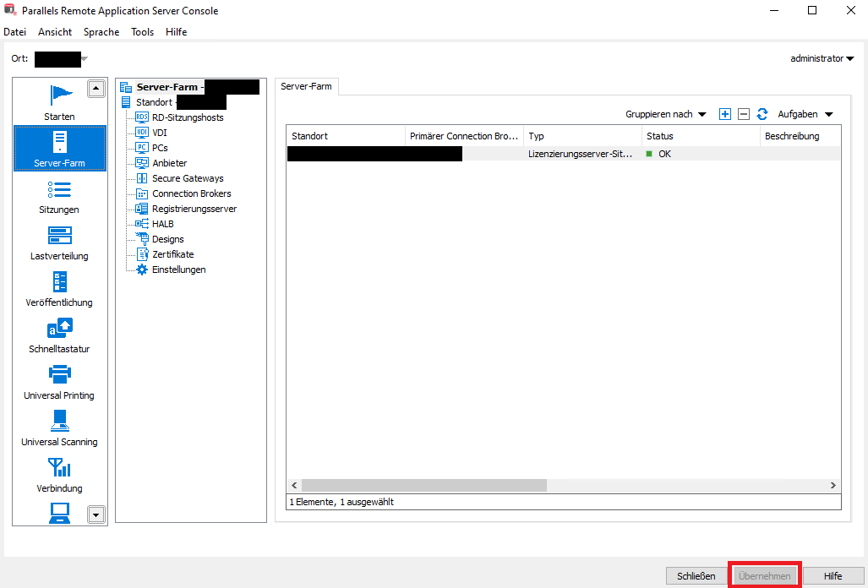Sort by the Typ column header
The height and width of the screenshot is (588, 868).
(583, 136)
